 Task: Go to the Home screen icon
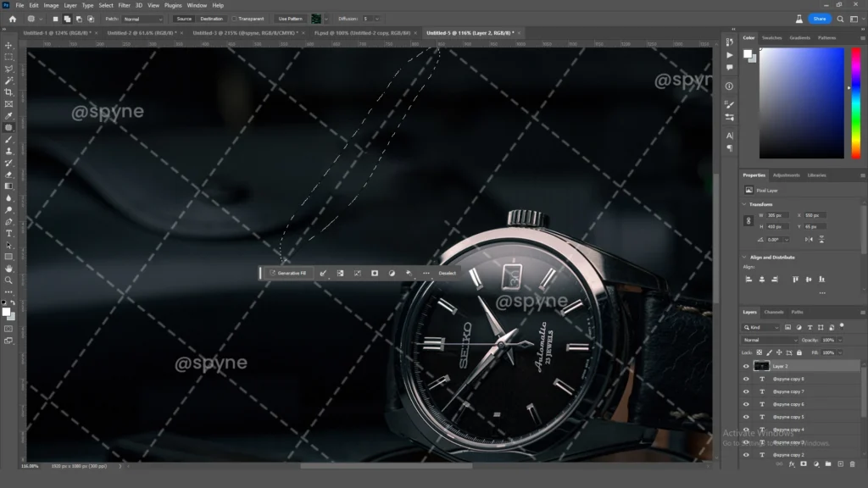point(13,19)
